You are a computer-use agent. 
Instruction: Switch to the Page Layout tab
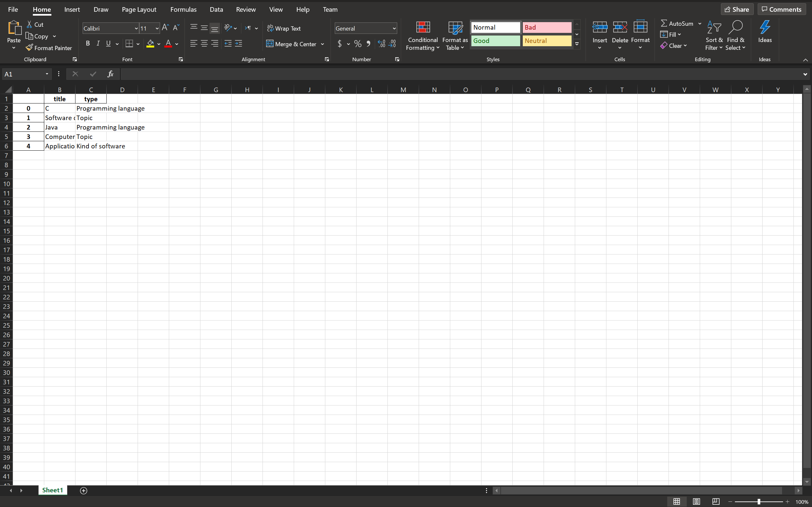point(139,9)
